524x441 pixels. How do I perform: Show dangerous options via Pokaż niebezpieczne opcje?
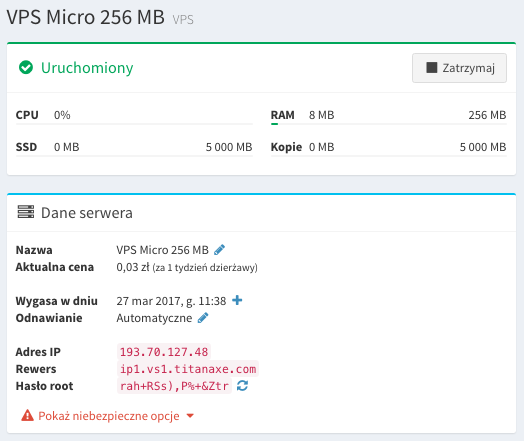point(109,416)
